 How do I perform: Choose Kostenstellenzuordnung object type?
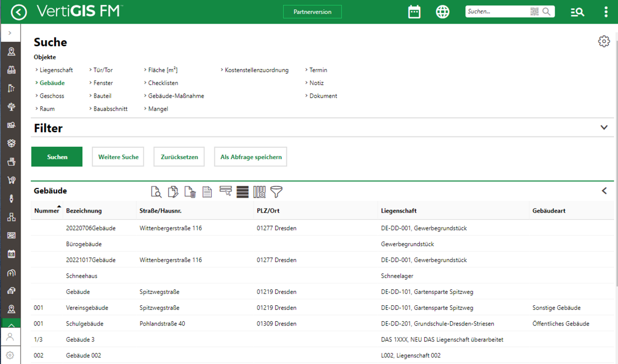click(x=257, y=70)
